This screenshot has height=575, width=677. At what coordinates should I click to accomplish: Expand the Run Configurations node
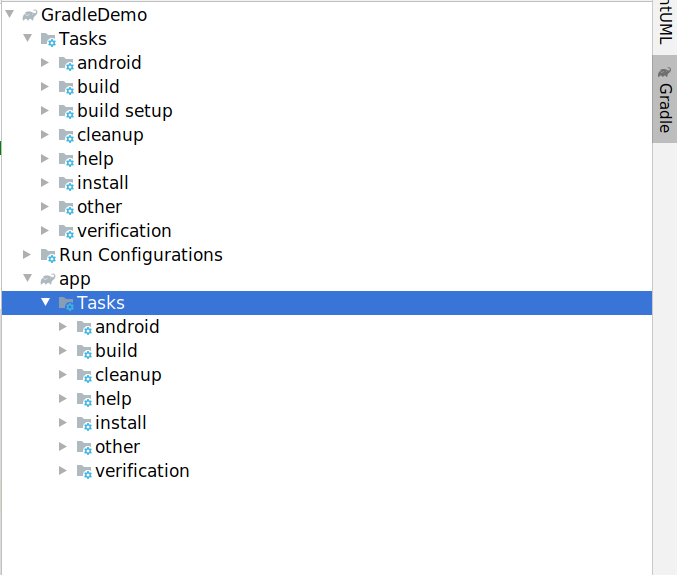click(27, 255)
